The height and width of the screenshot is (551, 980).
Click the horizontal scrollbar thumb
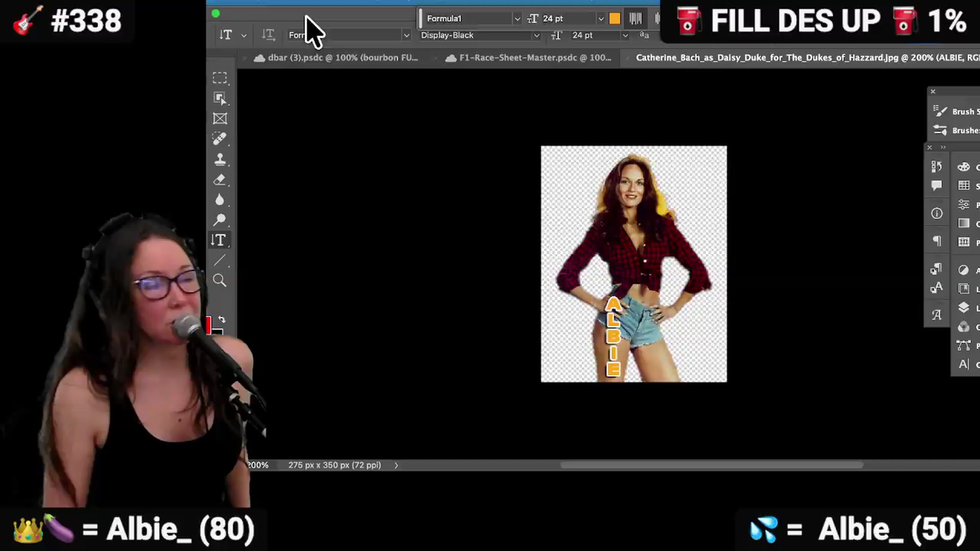click(x=712, y=465)
